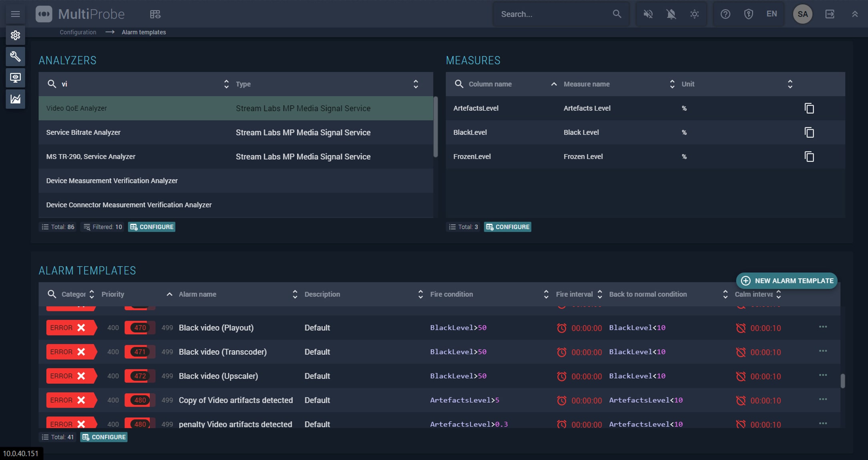Click the top Search... input field
The height and width of the screenshot is (460, 868).
[555, 14]
